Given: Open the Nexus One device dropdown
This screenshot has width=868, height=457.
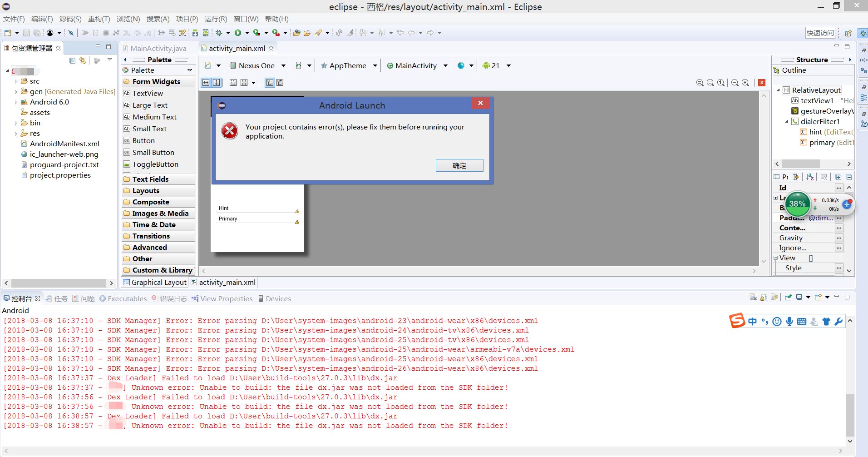Looking at the screenshot, I should click(x=258, y=65).
